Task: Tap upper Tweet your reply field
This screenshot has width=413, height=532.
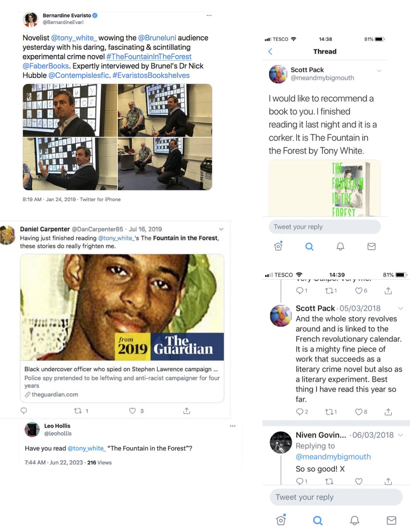Action: coord(325,227)
